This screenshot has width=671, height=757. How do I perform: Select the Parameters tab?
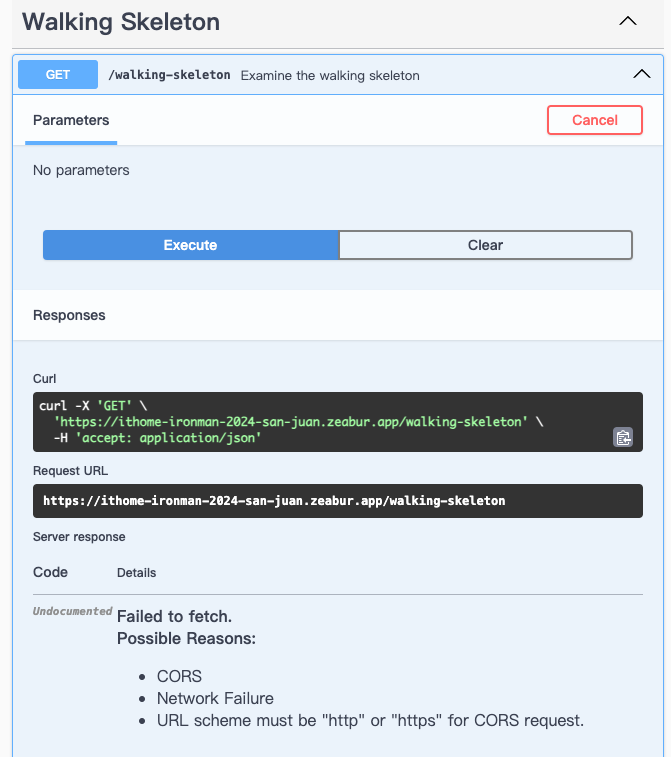[71, 120]
